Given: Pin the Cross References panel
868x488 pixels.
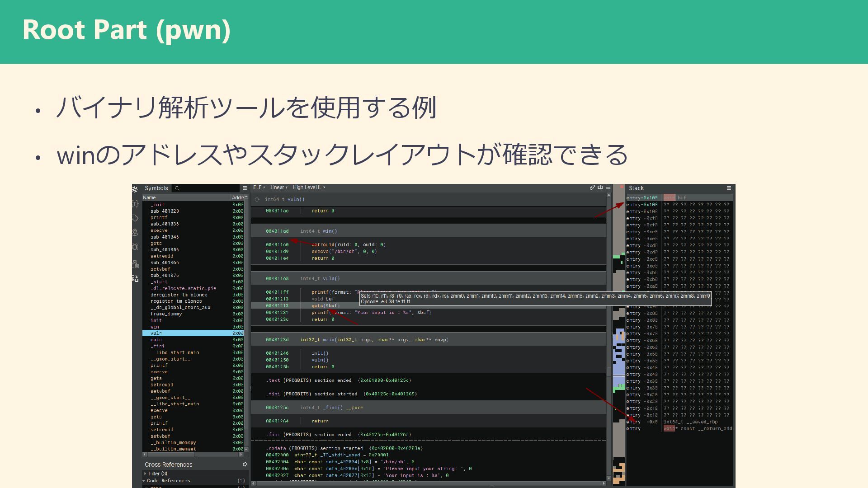Looking at the screenshot, I should click(x=245, y=464).
